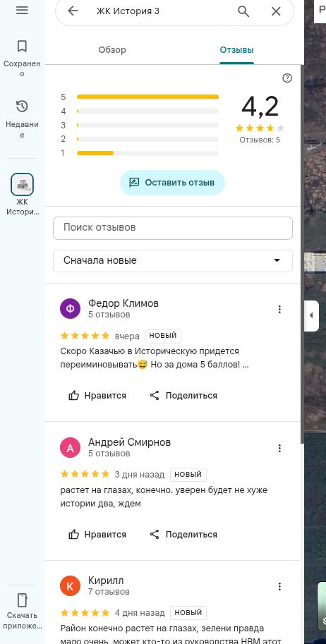Filter by the 1-star rating bar

point(147,153)
